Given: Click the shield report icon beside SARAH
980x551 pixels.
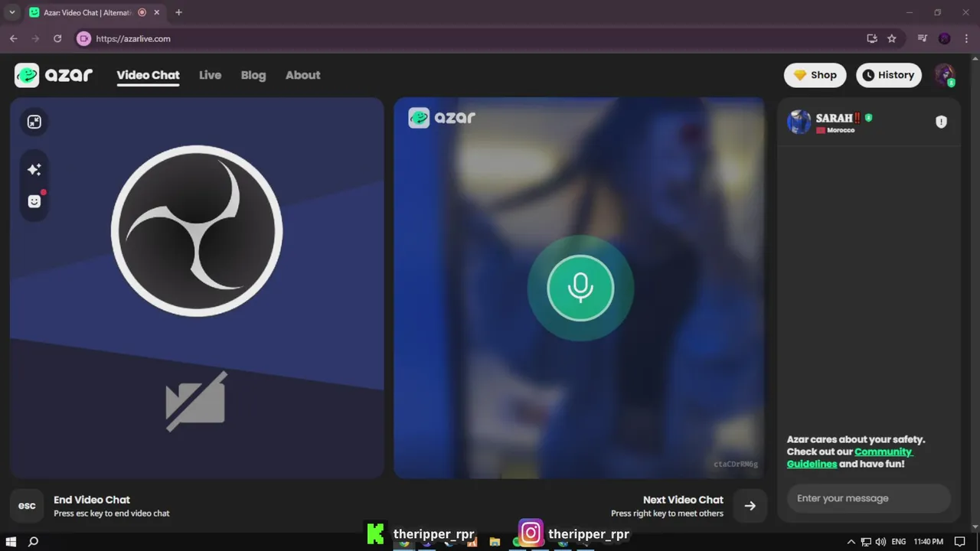Looking at the screenshot, I should coord(941,122).
